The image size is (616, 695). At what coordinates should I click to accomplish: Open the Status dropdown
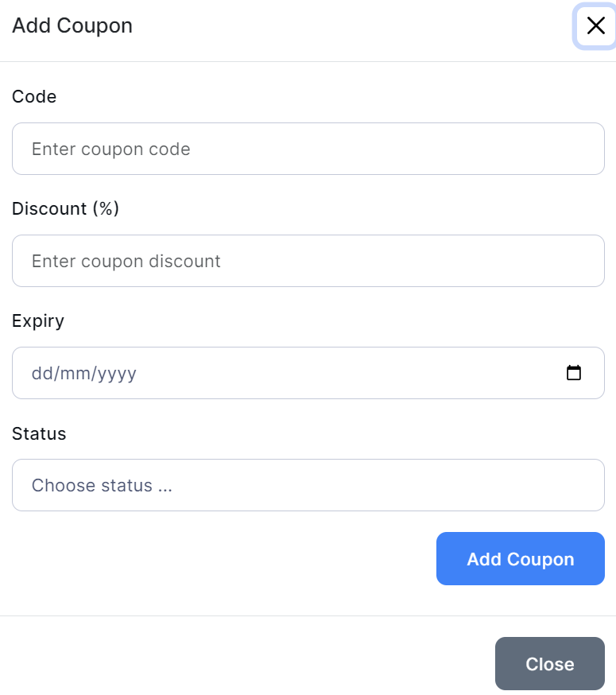[308, 485]
